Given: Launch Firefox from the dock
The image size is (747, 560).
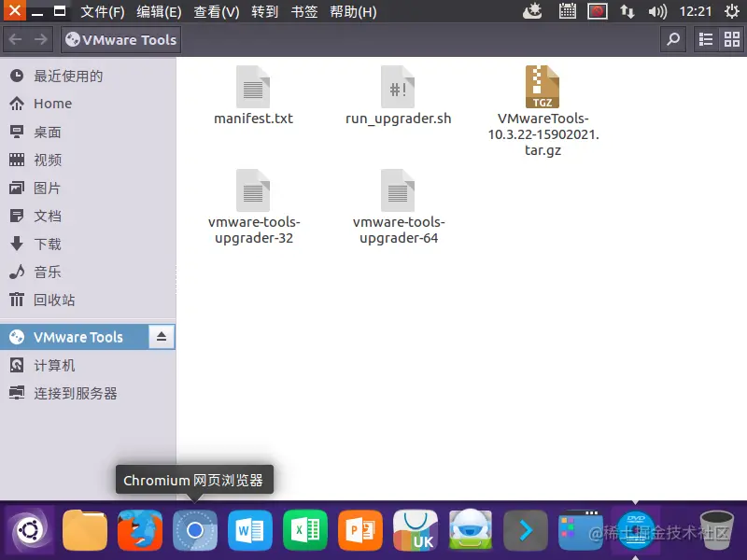Looking at the screenshot, I should click(x=140, y=530).
